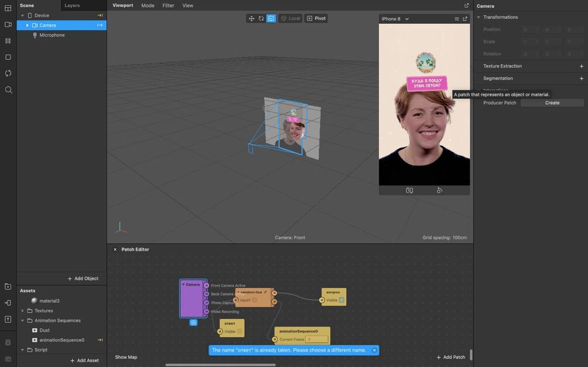The width and height of the screenshot is (588, 367).
Task: Toggle input1 checkbox on random liza patch
Action: [x=255, y=300]
